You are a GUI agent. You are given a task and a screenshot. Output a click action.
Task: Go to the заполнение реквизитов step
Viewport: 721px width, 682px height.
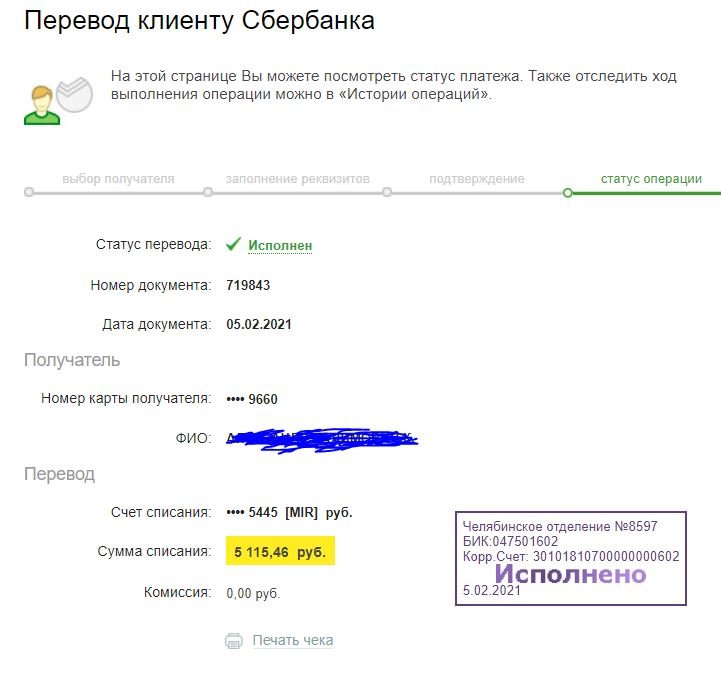pyautogui.click(x=297, y=179)
